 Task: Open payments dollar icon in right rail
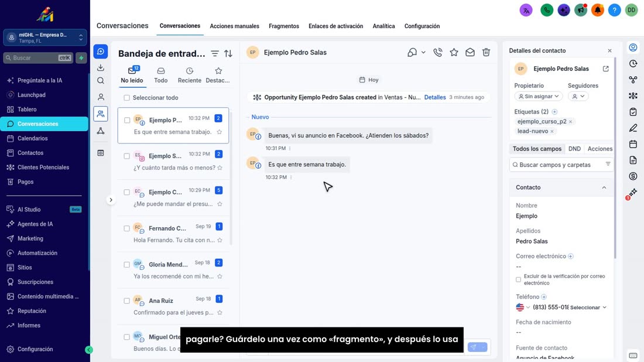(x=633, y=176)
